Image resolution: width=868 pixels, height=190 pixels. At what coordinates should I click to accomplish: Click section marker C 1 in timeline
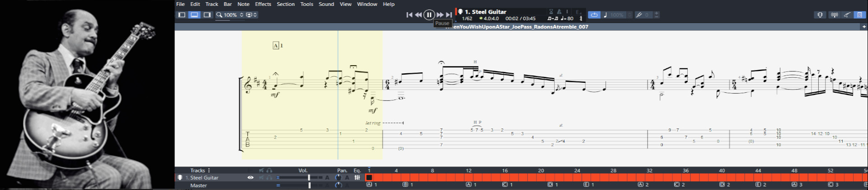click(508, 185)
